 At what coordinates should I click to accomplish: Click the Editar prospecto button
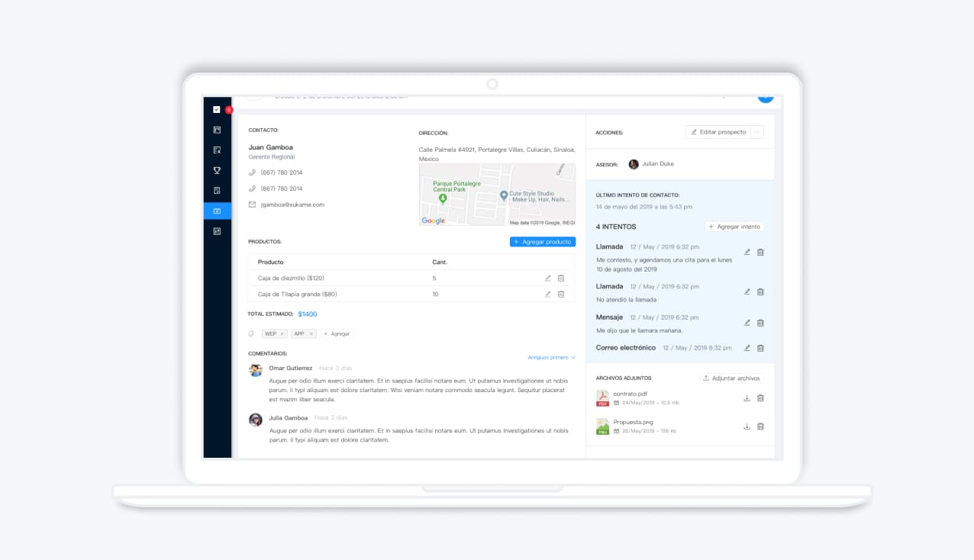pos(718,132)
